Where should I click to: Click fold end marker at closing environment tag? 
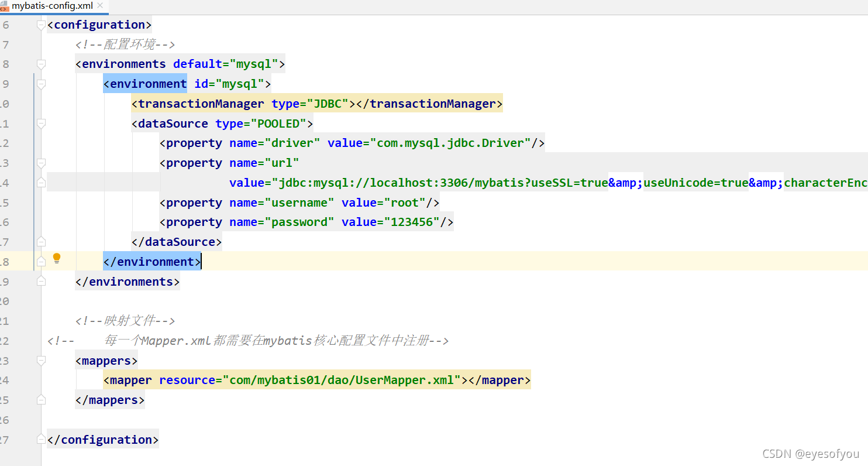click(41, 262)
